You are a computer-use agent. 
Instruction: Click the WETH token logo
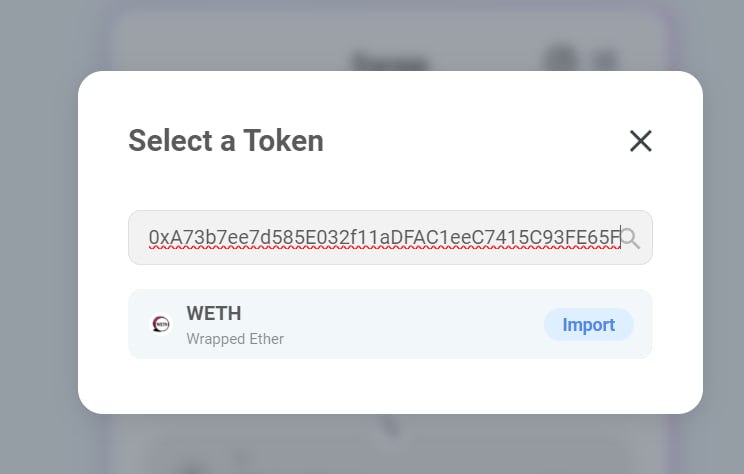pyautogui.click(x=160, y=324)
